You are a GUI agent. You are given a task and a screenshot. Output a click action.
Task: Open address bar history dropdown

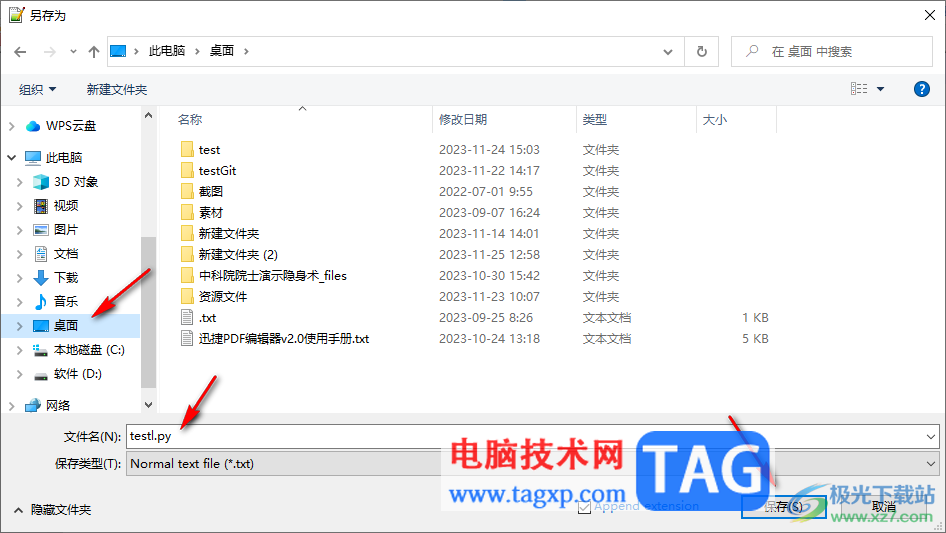click(x=668, y=52)
